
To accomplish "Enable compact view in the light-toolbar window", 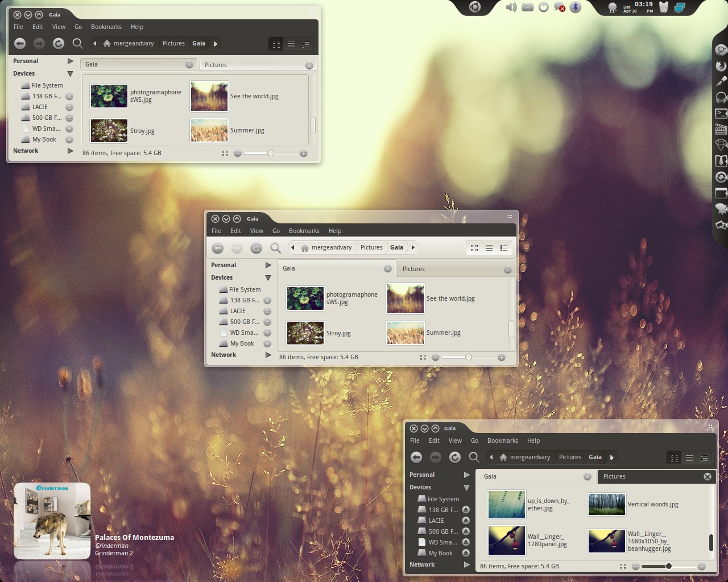I will click(504, 248).
